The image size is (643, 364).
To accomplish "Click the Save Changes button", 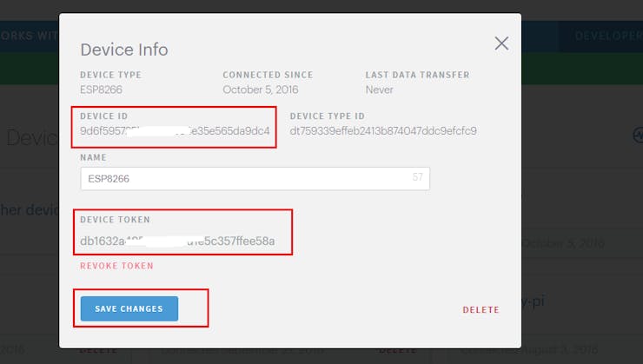I will pyautogui.click(x=129, y=308).
